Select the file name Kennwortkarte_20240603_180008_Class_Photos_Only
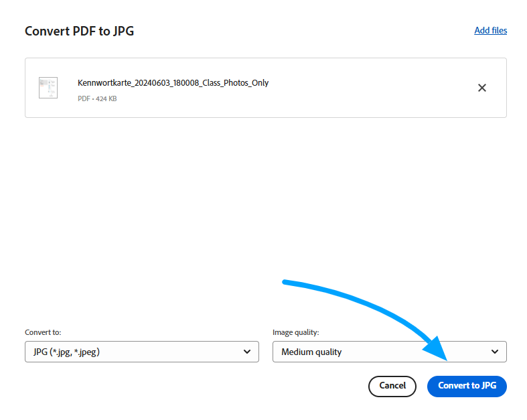Viewport: 527px width, 420px height. [x=173, y=83]
